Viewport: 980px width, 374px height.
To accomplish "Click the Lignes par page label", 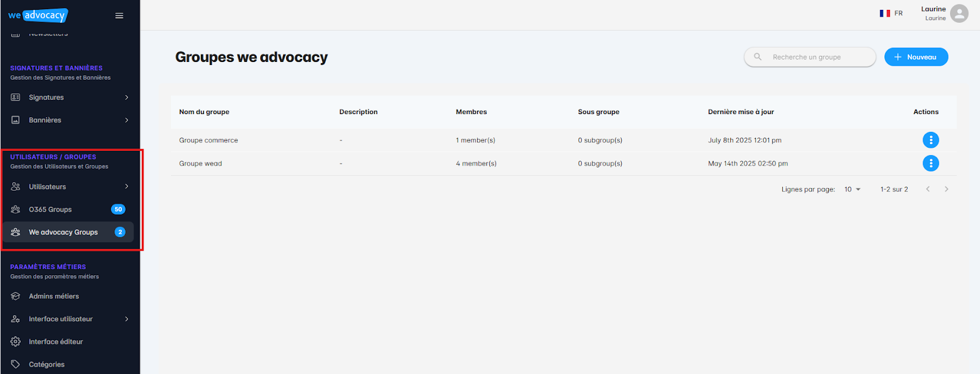I will (808, 189).
